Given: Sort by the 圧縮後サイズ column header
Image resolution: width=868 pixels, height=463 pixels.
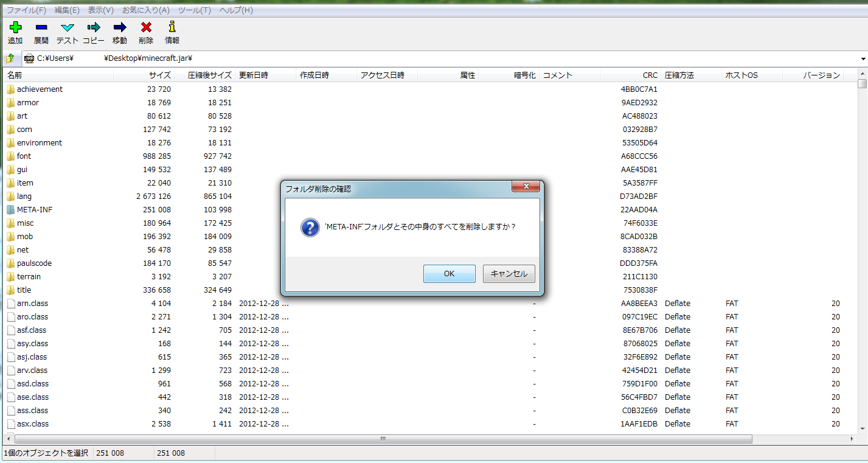Looking at the screenshot, I should click(204, 75).
